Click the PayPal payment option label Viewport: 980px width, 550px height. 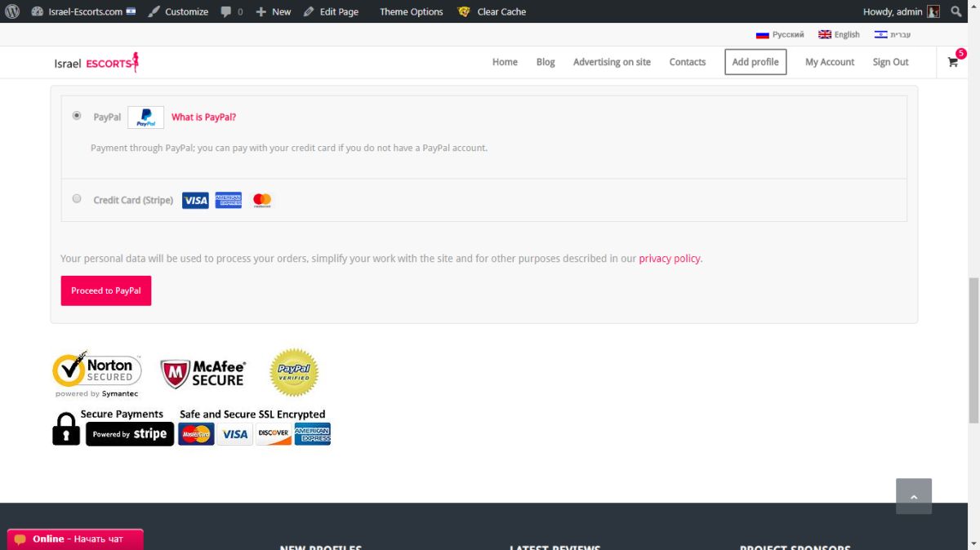pos(107,118)
